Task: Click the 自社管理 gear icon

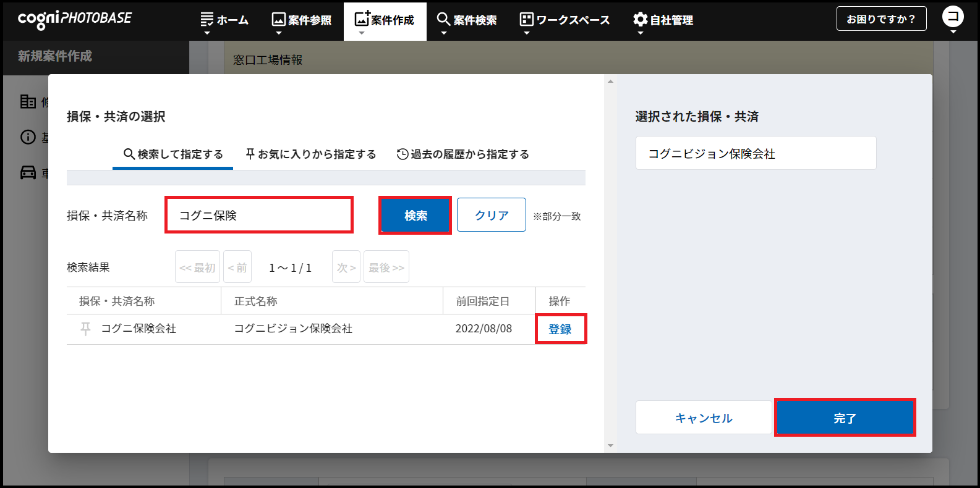Action: [x=641, y=19]
